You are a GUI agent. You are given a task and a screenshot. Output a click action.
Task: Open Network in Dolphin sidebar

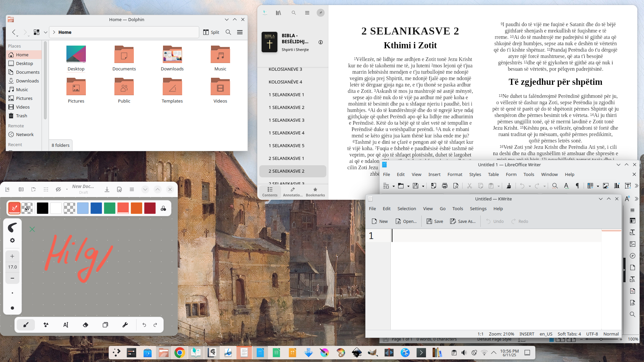(x=24, y=134)
